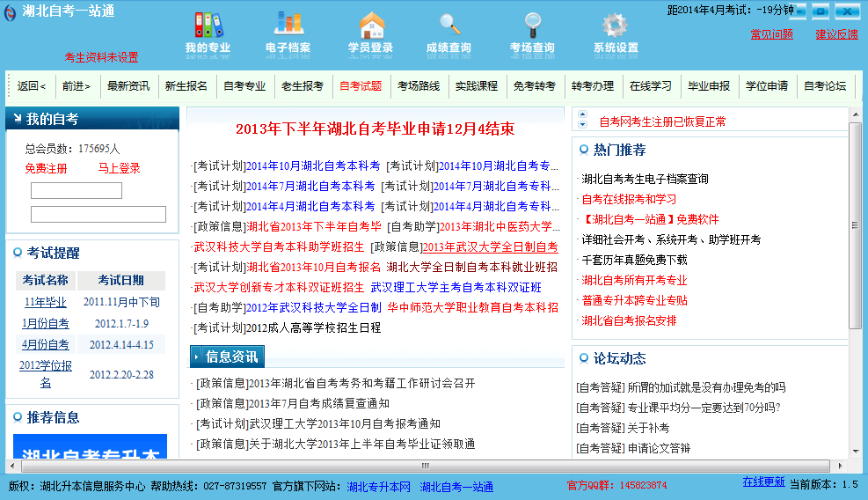Open the 新生报名 tab

[x=186, y=86]
